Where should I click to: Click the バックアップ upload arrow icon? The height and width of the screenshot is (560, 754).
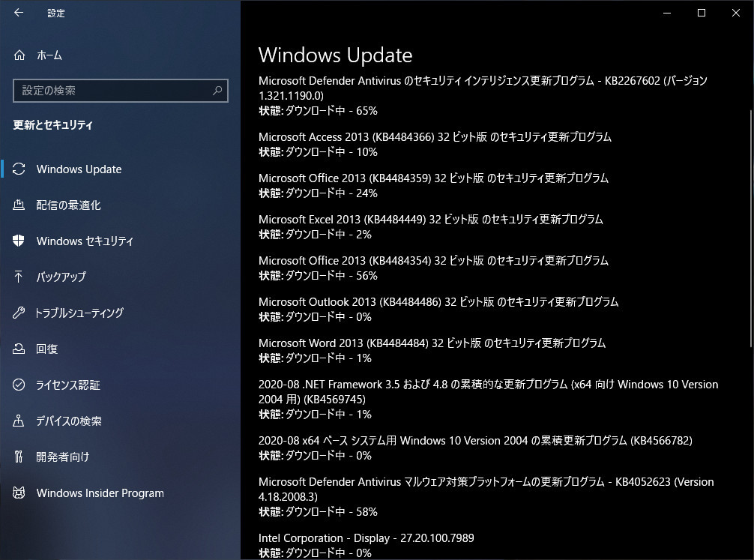19,277
